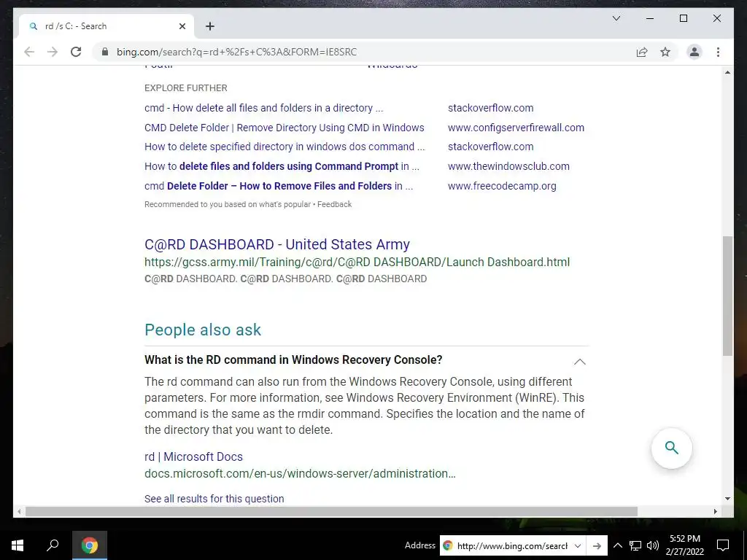Reload the Bing search page
The image size is (747, 560).
click(x=76, y=52)
